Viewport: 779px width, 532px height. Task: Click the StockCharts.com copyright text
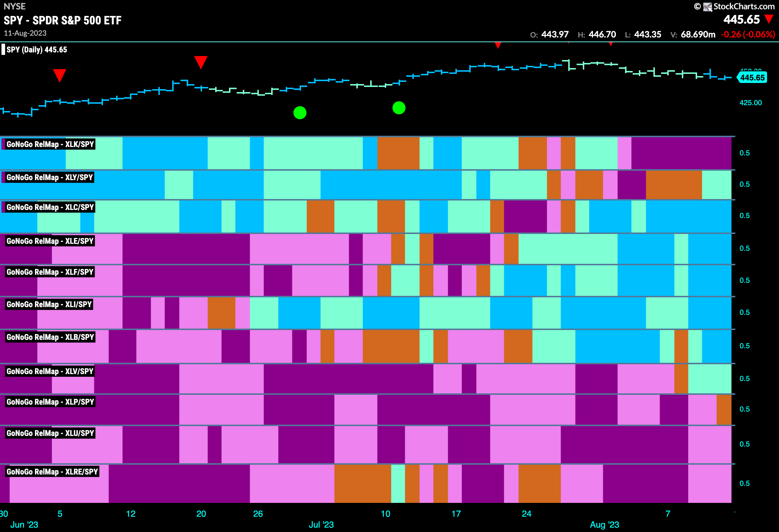[x=734, y=7]
